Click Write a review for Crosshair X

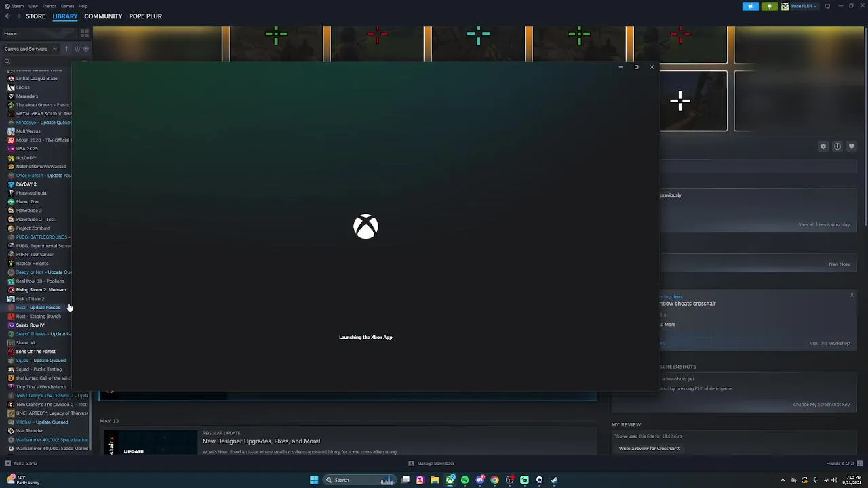tap(649, 449)
